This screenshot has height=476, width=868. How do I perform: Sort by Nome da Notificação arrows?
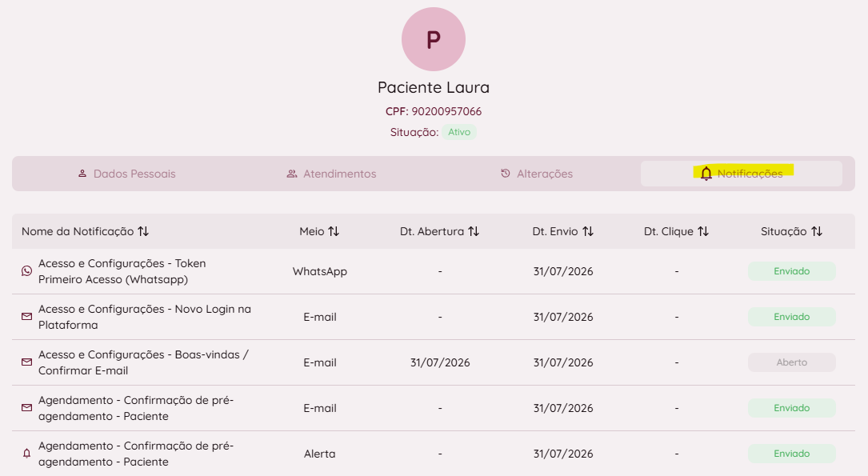pyautogui.click(x=143, y=231)
